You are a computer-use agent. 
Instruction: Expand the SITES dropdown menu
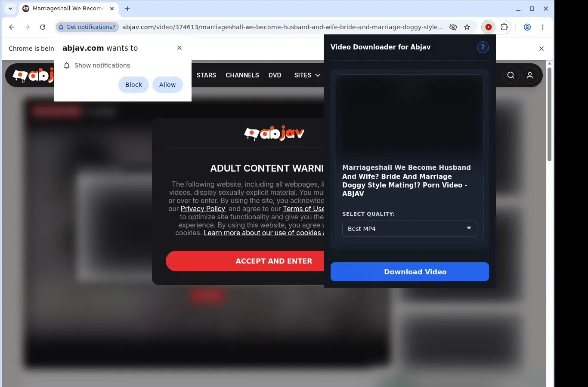[x=307, y=75]
